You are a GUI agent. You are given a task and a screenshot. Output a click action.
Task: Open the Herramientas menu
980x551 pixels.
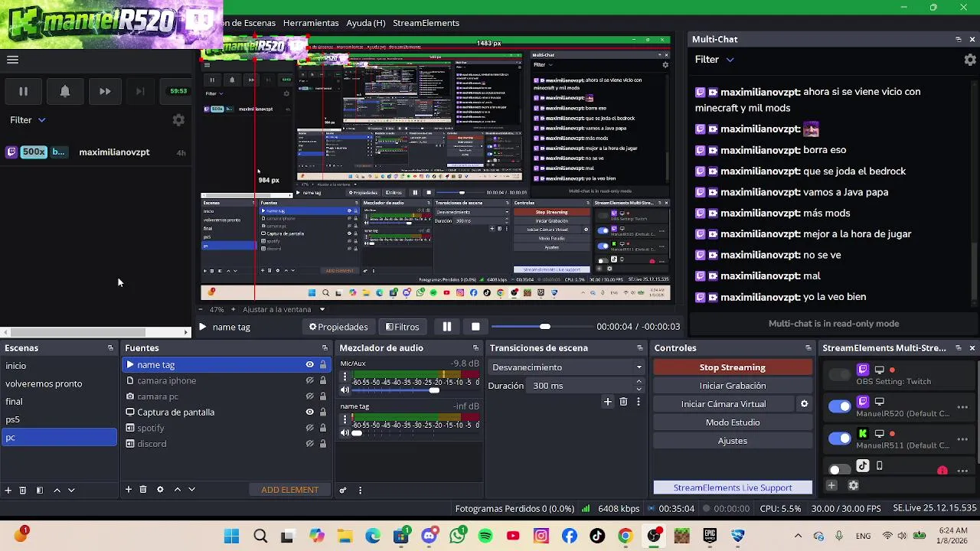point(311,23)
